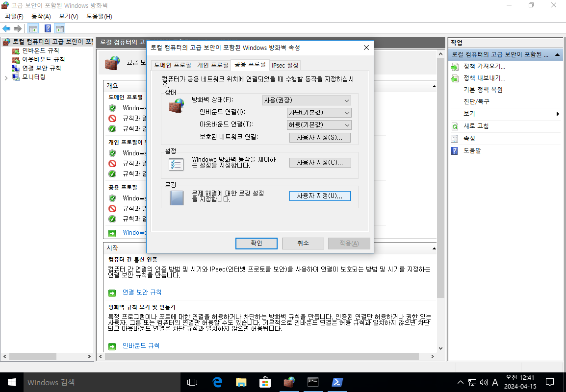Open PowerShell from taskbar

coord(337,382)
